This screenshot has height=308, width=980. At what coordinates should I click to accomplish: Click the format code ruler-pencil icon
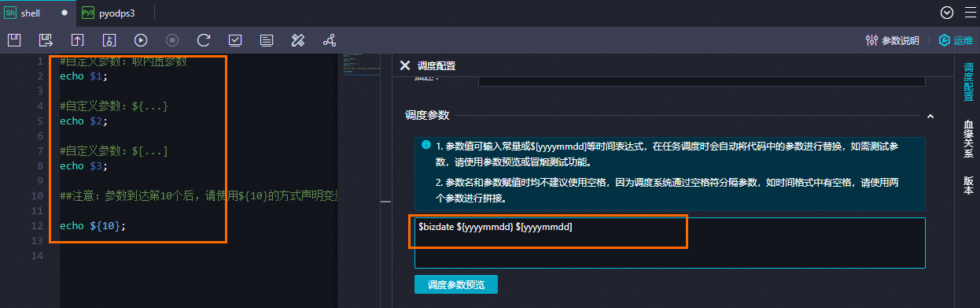298,39
